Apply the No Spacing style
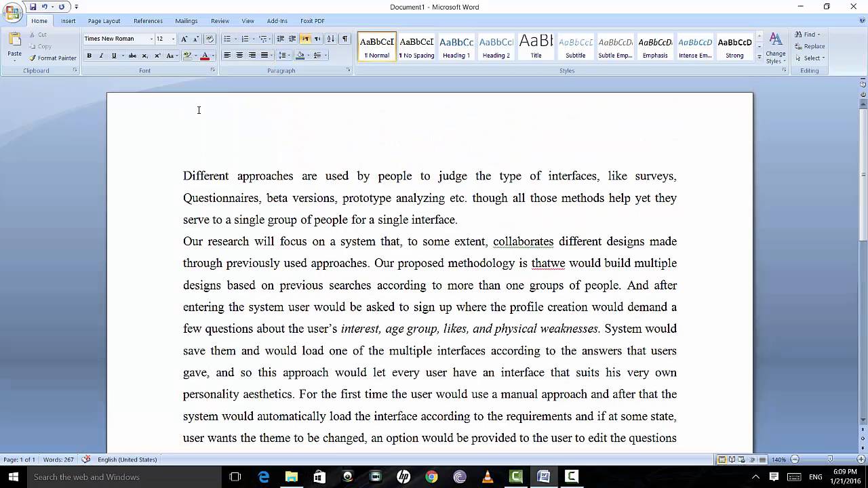Image resolution: width=868 pixels, height=488 pixels. point(416,47)
